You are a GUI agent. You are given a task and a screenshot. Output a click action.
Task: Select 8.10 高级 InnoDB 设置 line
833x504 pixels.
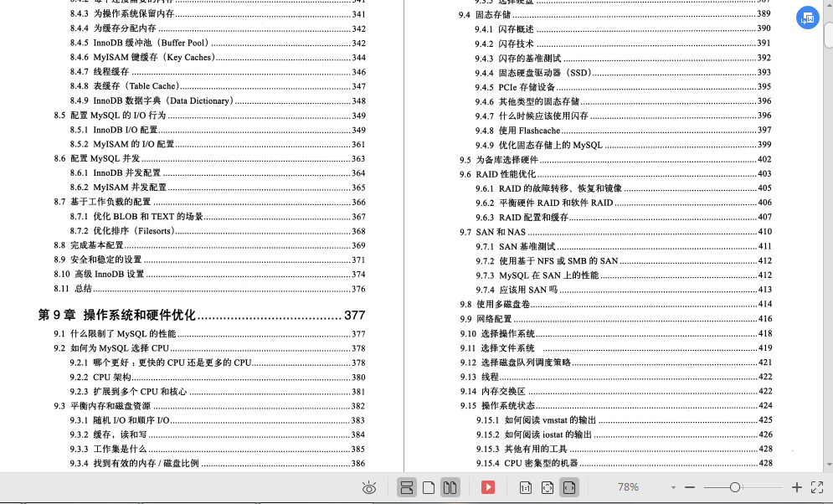pyautogui.click(x=210, y=274)
